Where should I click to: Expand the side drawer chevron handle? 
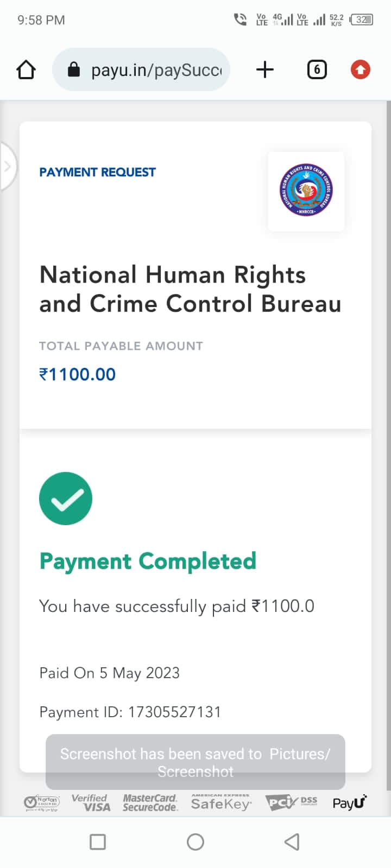[x=8, y=167]
